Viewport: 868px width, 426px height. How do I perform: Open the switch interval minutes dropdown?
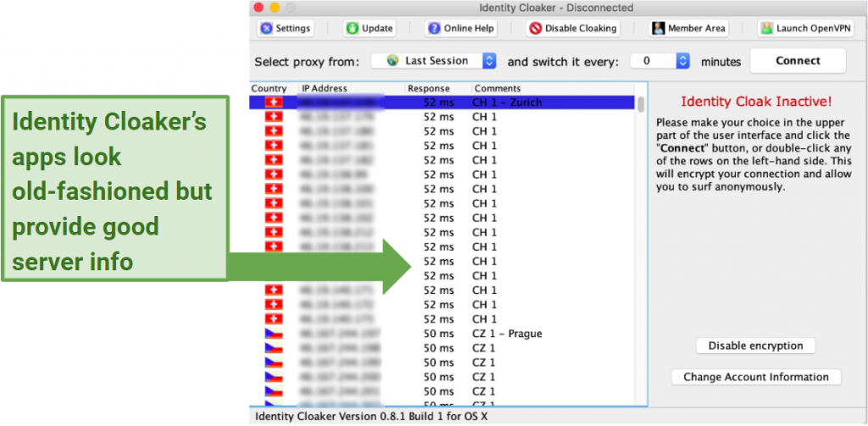659,61
